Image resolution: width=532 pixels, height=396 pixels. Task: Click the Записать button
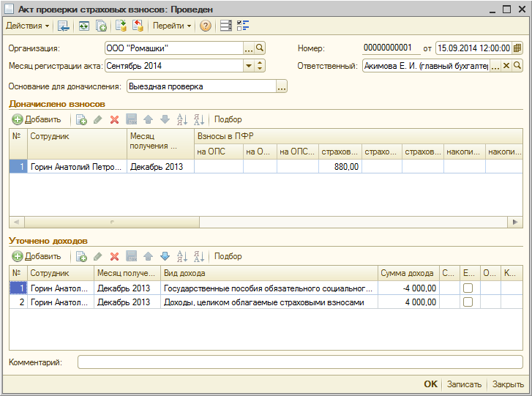464,384
